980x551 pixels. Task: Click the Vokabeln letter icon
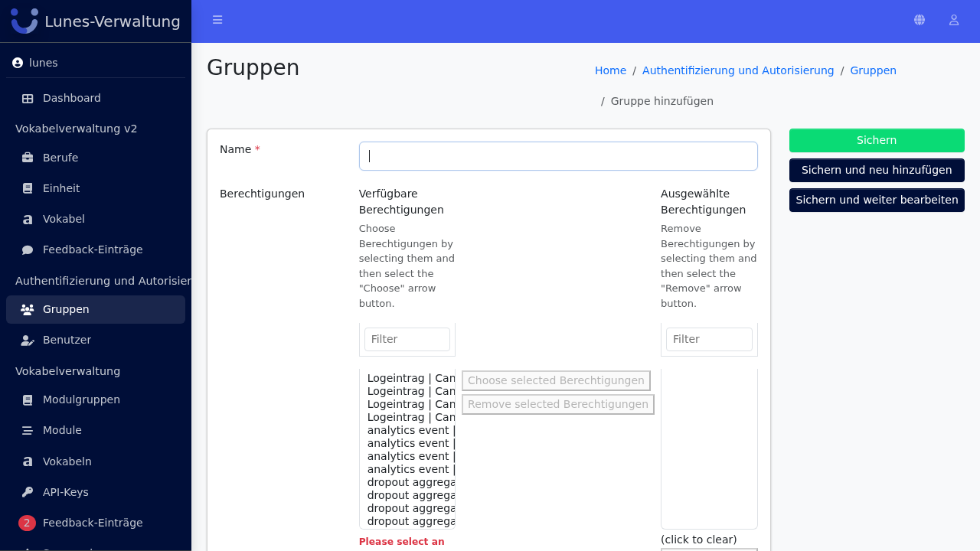(28, 461)
